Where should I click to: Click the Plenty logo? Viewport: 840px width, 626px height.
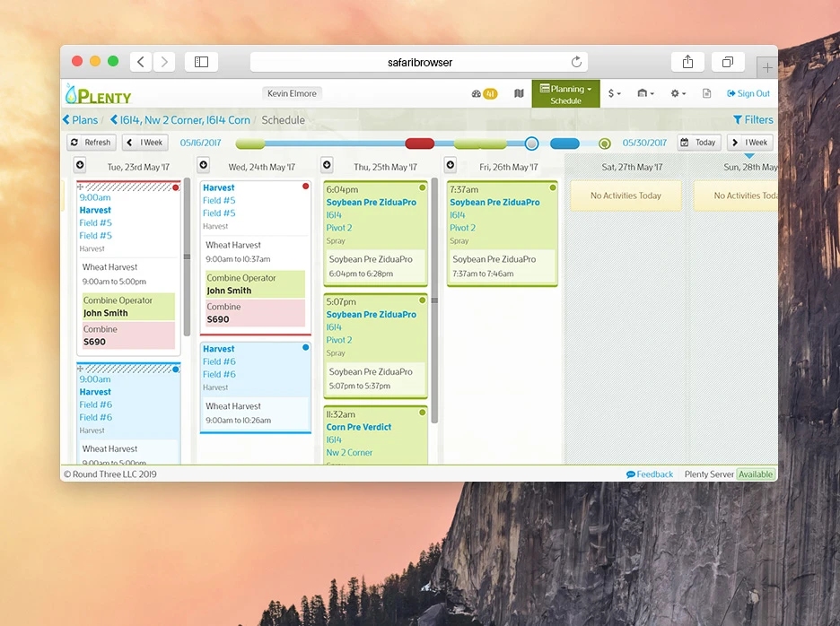coord(99,94)
